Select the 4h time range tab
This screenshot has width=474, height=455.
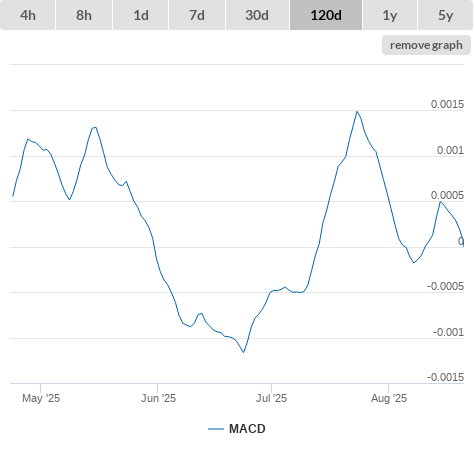(x=28, y=15)
